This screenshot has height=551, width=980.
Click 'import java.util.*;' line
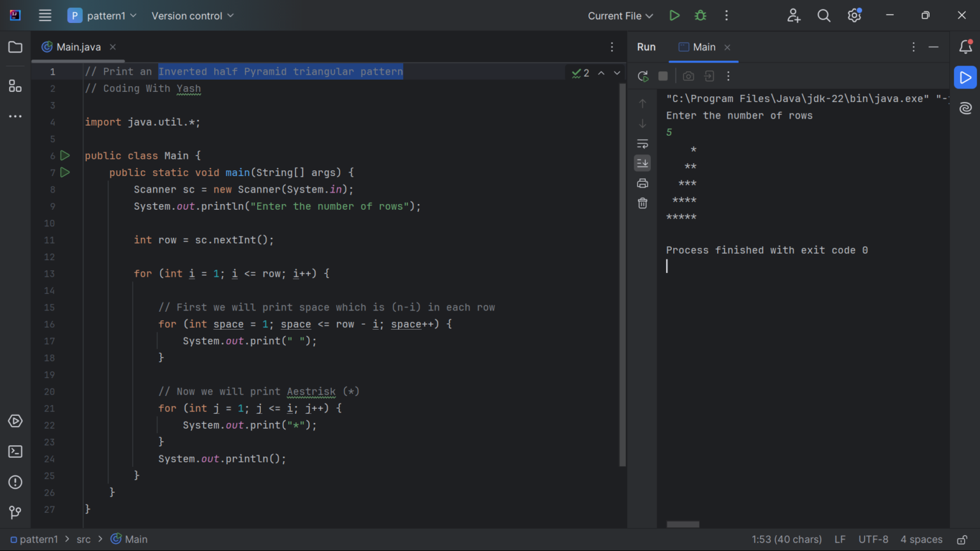(142, 122)
